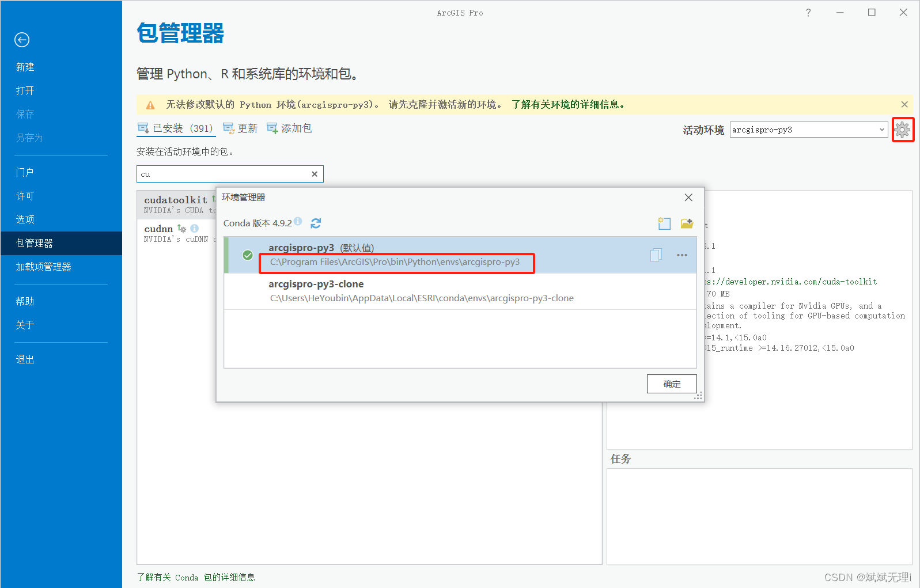Refresh the Conda environments list
Image resolution: width=920 pixels, height=588 pixels.
(316, 223)
